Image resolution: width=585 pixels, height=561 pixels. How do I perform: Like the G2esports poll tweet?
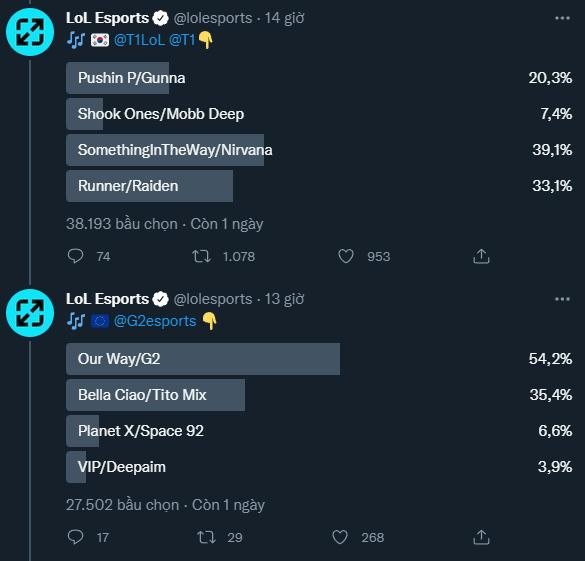coord(340,537)
